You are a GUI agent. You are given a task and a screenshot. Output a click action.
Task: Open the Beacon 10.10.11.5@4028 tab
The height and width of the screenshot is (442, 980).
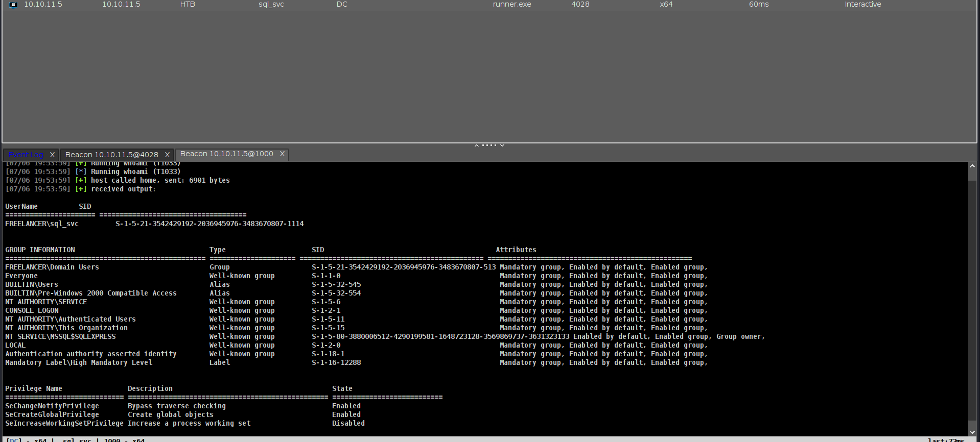(112, 155)
